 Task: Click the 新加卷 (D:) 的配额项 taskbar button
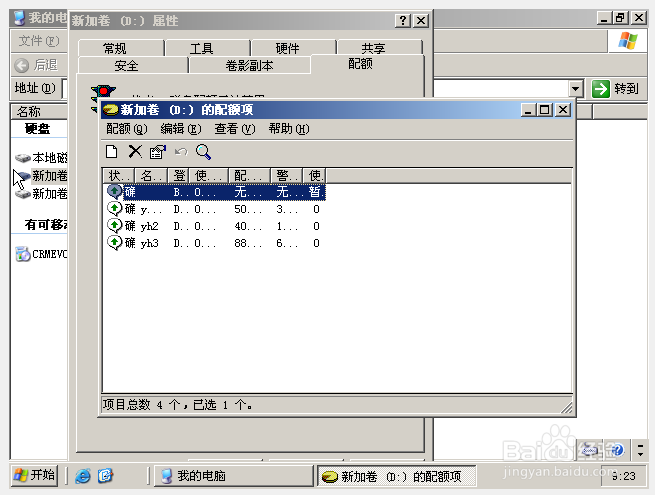397,476
